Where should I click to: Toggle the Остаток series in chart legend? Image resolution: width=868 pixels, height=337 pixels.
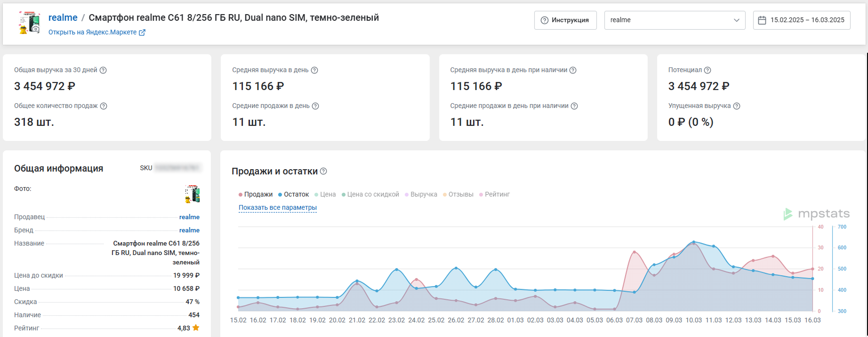[x=293, y=194]
